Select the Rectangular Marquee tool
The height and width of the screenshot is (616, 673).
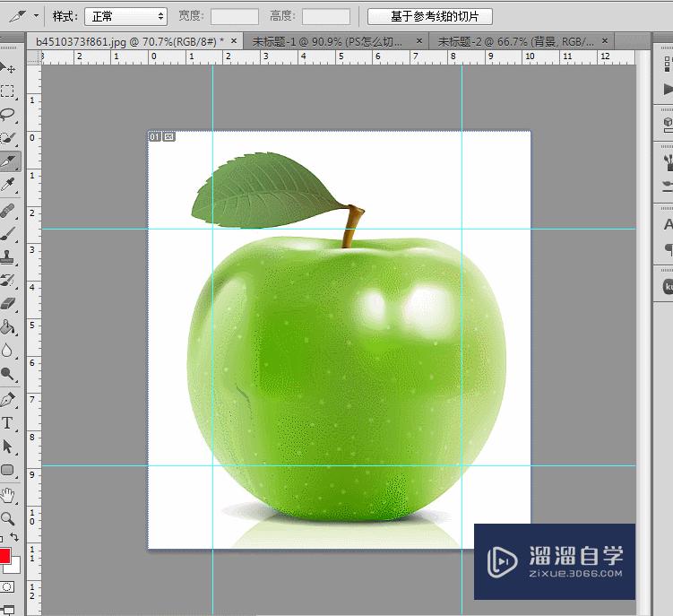pyautogui.click(x=7, y=91)
